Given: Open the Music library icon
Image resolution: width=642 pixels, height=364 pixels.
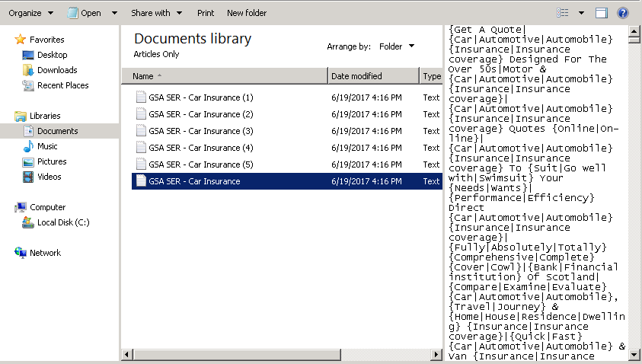Looking at the screenshot, I should pos(28,146).
